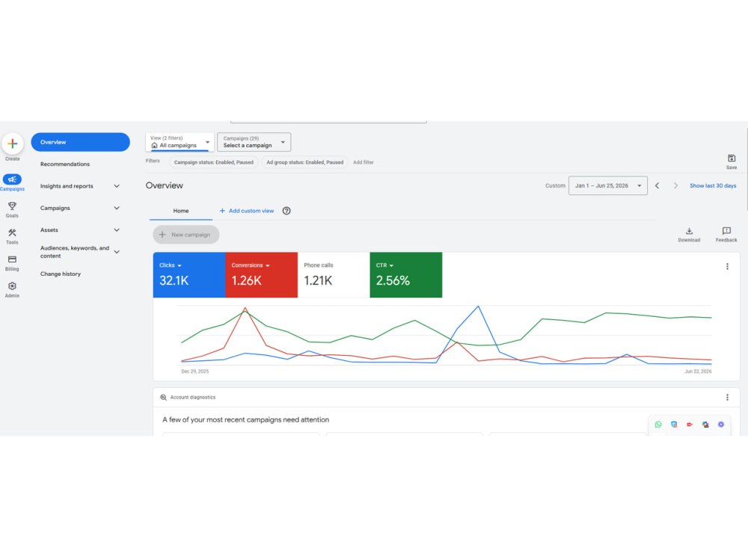The height and width of the screenshot is (560, 748).
Task: Open Recommendations page
Action: point(65,164)
